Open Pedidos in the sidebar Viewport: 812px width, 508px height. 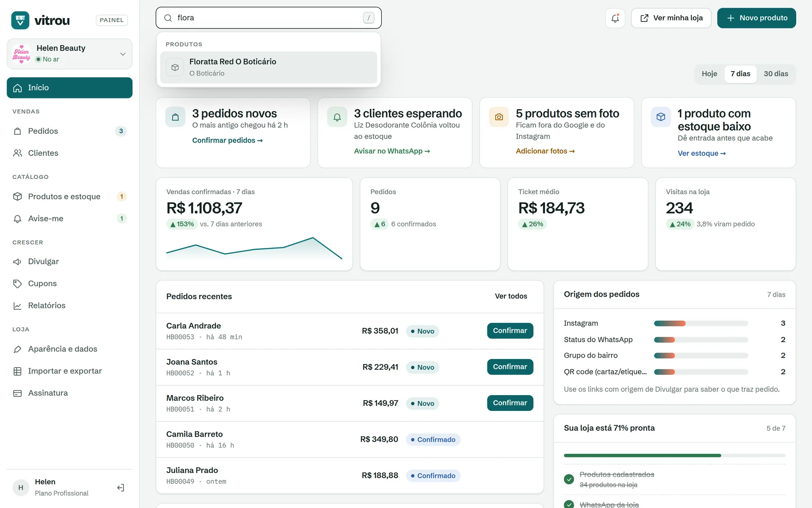[69, 131]
